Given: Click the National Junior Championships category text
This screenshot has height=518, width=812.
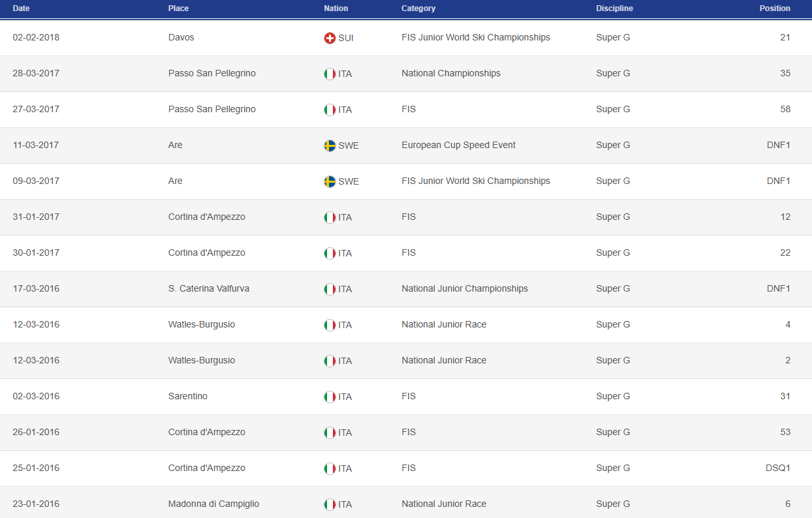Looking at the screenshot, I should pos(464,289).
